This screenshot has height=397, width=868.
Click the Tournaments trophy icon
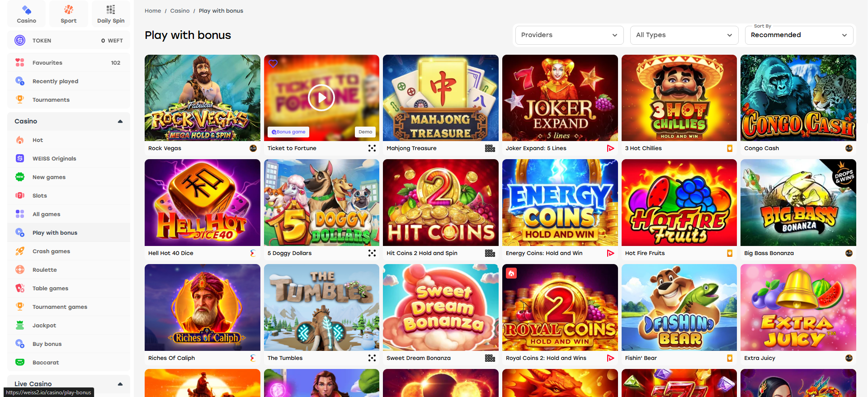tap(20, 99)
